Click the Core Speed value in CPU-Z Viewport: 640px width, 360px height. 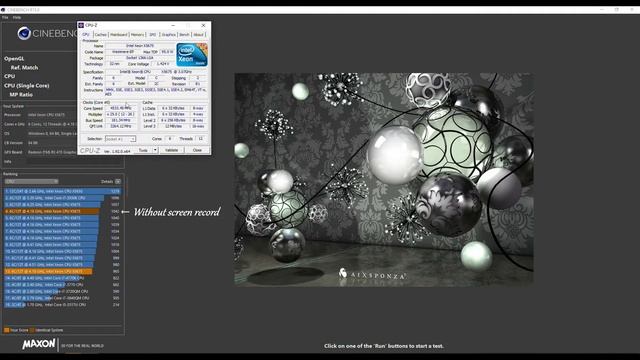point(121,109)
